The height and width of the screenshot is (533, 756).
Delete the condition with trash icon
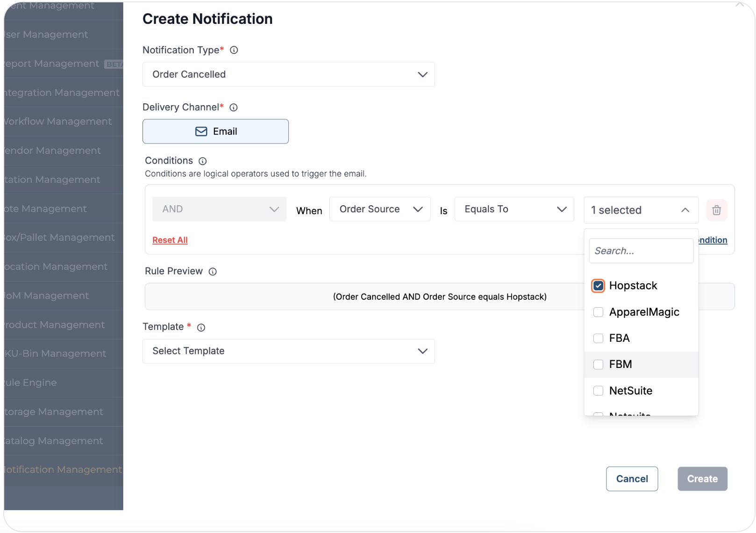(716, 210)
